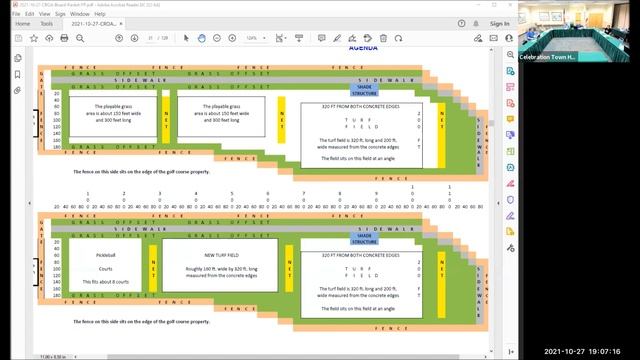Open the red tool above right-pane Comment
Screen dimensions: 640x360
coord(510,103)
